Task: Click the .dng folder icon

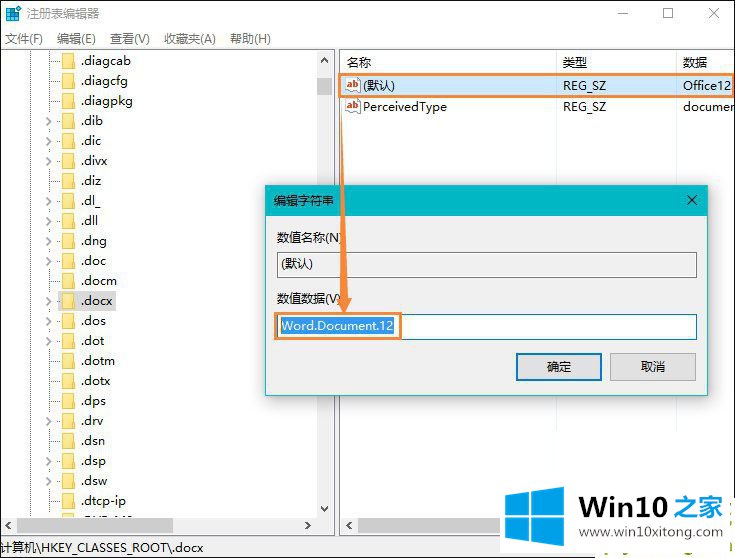Action: pos(68,241)
